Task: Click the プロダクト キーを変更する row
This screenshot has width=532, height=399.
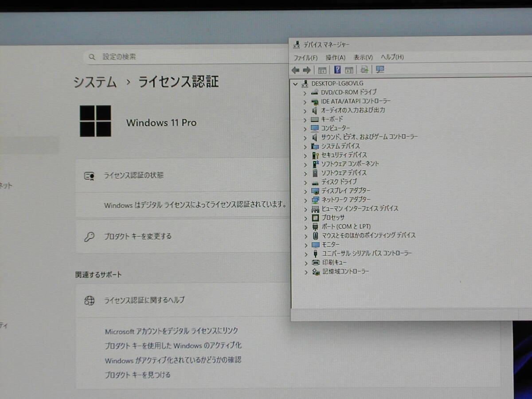Action: (x=183, y=237)
